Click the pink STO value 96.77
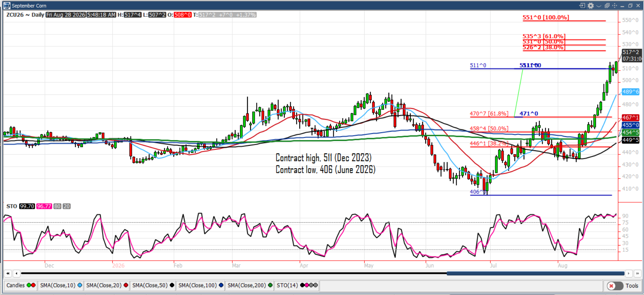 pos(44,206)
